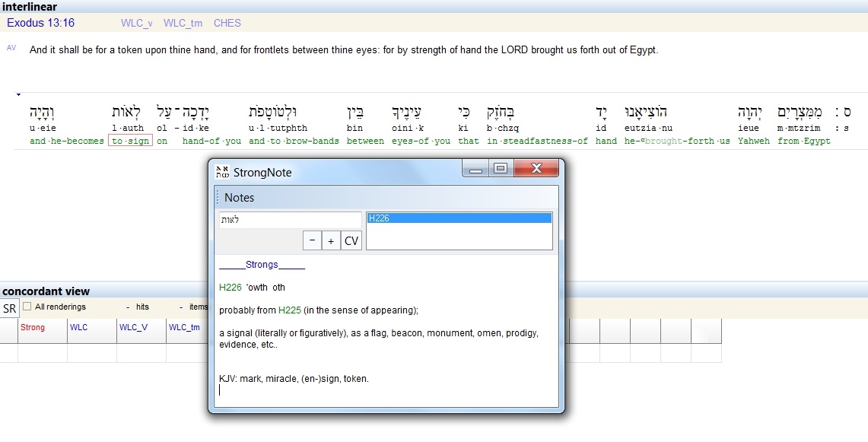Click the StrongNote app icon in title bar
Viewport: 868px width, 442px height.
[222, 172]
